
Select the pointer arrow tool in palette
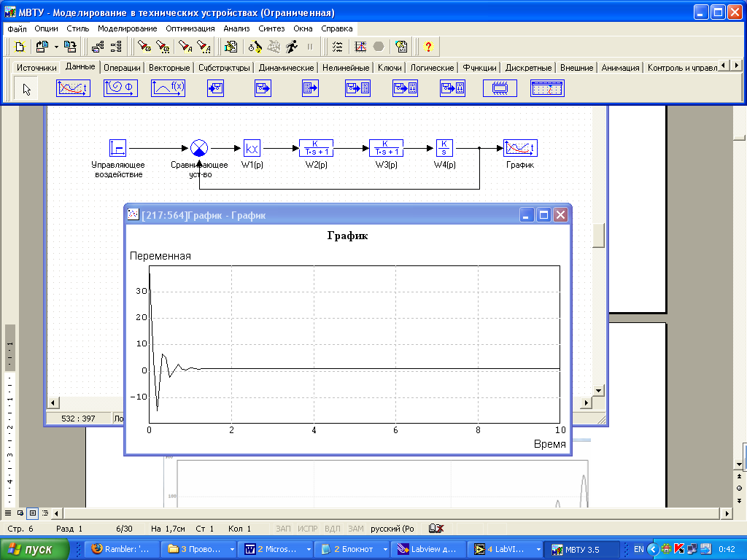point(26,89)
